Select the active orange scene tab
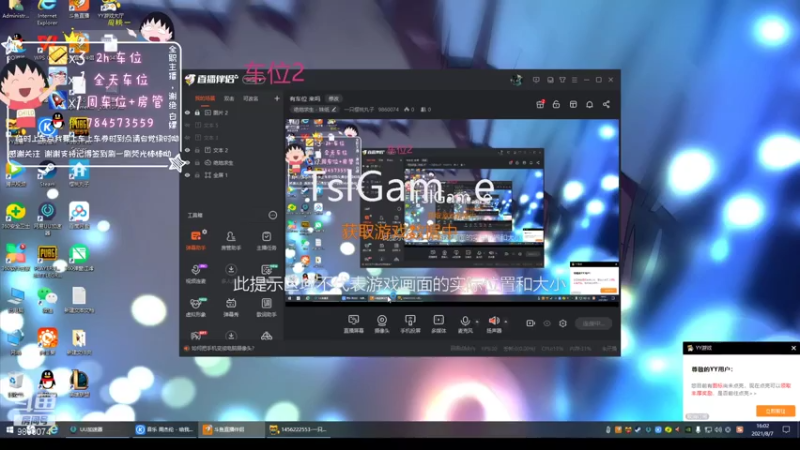The height and width of the screenshot is (450, 800). [x=205, y=98]
